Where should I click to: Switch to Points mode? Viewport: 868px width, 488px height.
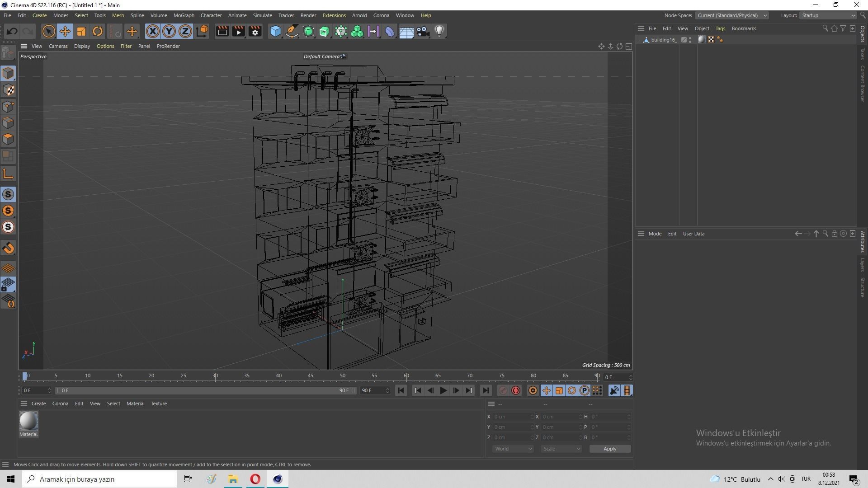[x=8, y=107]
